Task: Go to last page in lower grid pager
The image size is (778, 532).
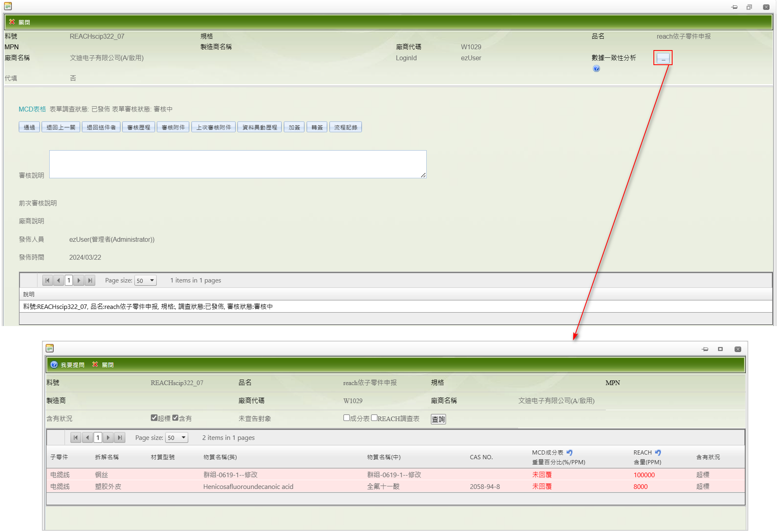Action: point(119,438)
